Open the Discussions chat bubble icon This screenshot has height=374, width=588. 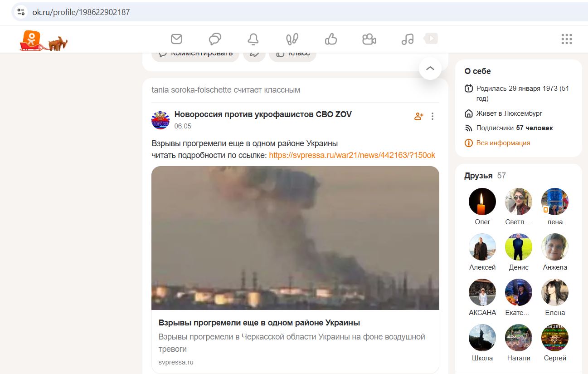(x=214, y=39)
